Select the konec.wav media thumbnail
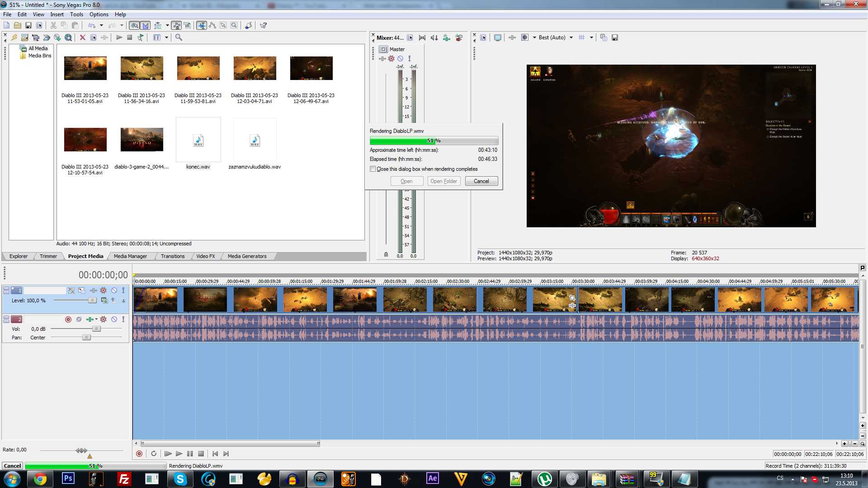The image size is (868, 488). (198, 141)
